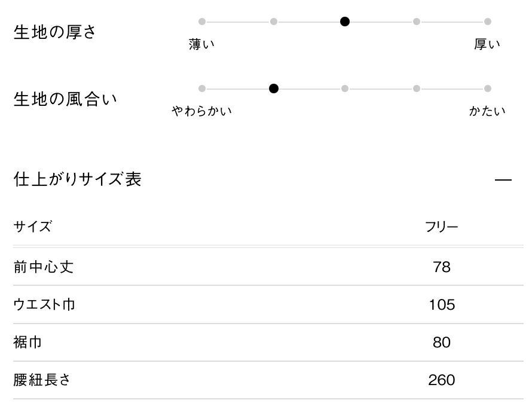Select second dot on 生地の厚さ scale
The image size is (532, 409).
point(274,22)
